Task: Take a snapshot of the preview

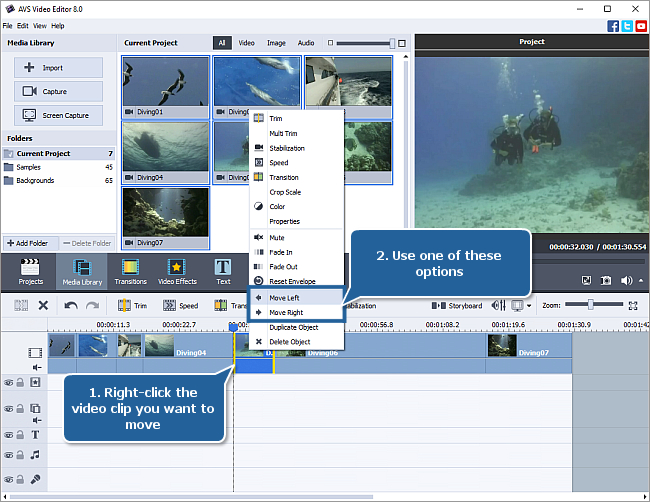Action: 606,281
